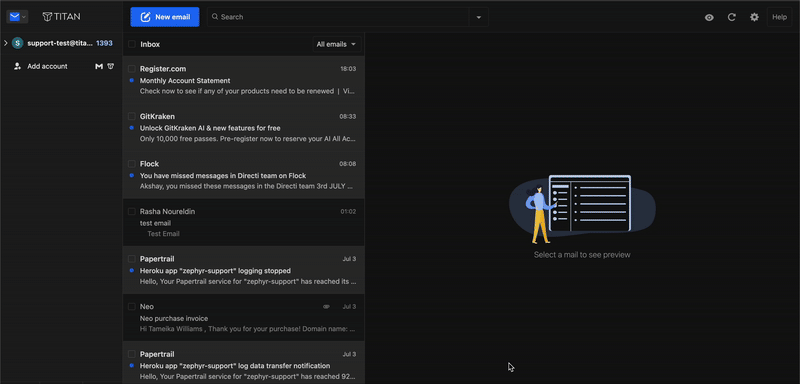Viewport: 800px width, 384px height.
Task: Open the Neo purchase invoice email
Action: (x=244, y=318)
